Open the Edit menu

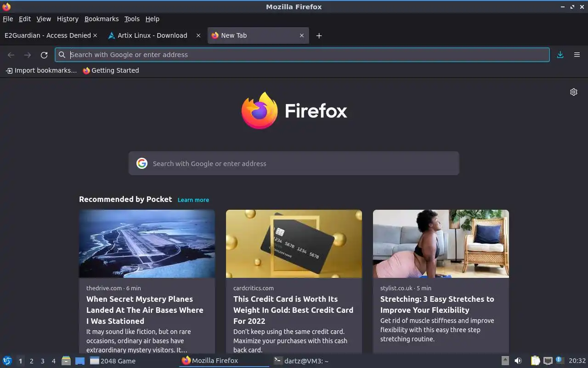(x=25, y=19)
